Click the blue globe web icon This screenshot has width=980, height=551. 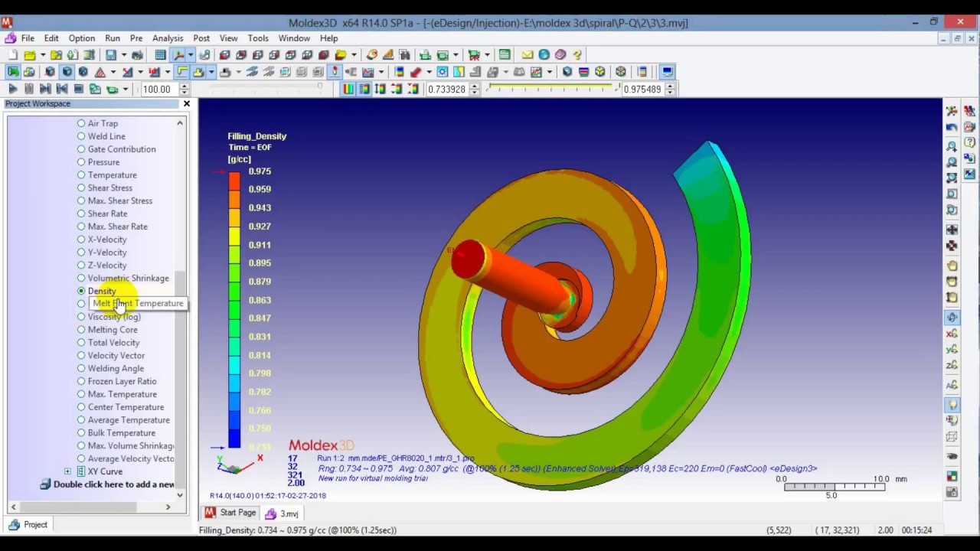(x=544, y=54)
